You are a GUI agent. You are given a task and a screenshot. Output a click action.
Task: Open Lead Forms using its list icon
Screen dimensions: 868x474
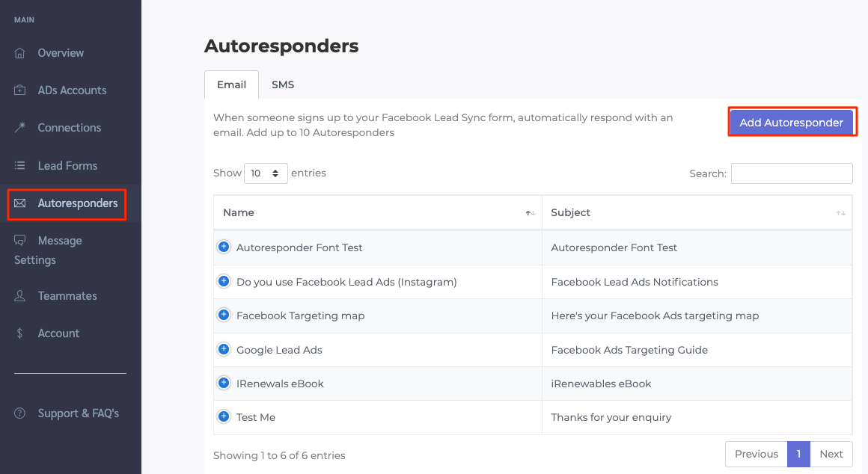(x=19, y=165)
